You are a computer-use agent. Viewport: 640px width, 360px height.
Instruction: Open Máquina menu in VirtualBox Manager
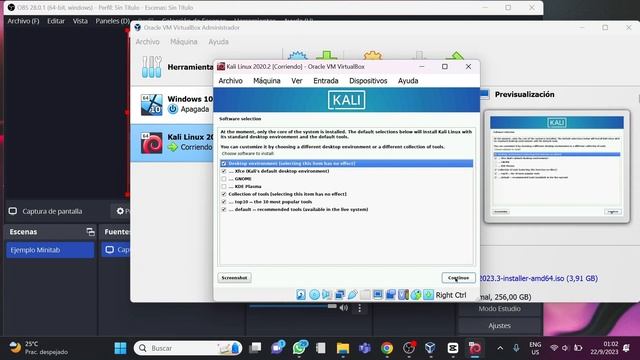[x=184, y=42]
